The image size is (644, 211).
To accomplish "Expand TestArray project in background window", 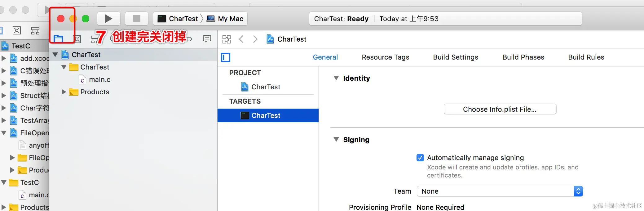I will tap(3, 120).
